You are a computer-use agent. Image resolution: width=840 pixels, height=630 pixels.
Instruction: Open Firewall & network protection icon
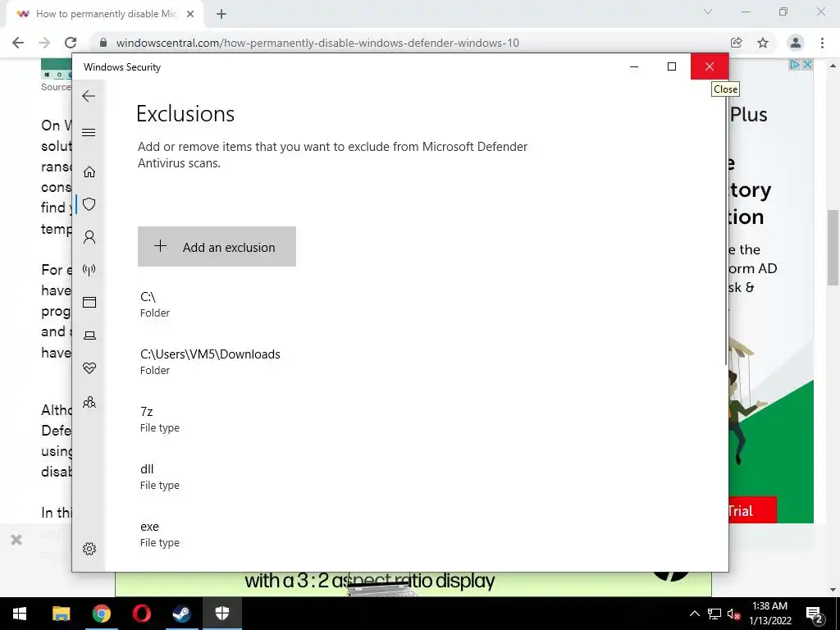[89, 269]
